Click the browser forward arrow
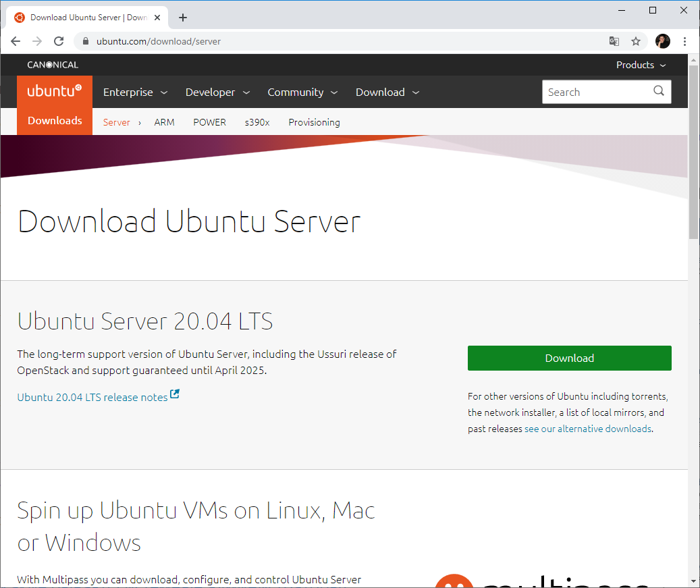This screenshot has width=700, height=588. coord(37,42)
